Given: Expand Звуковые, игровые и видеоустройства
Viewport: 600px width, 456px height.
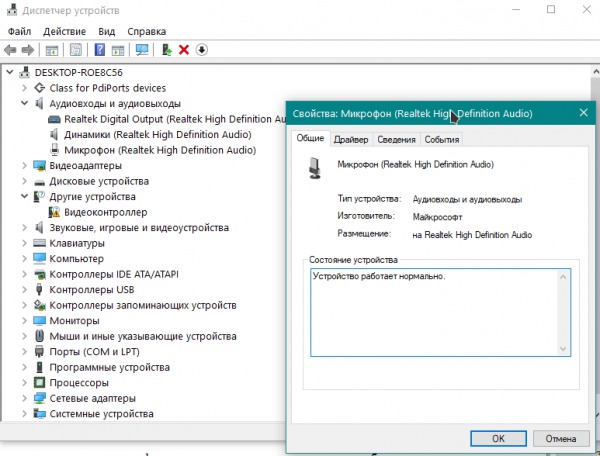Looking at the screenshot, I should (24, 227).
